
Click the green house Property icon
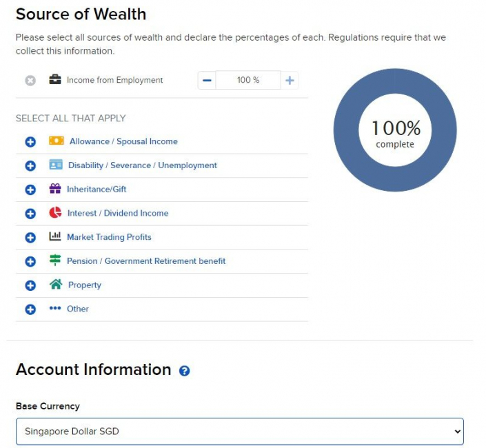tap(56, 284)
